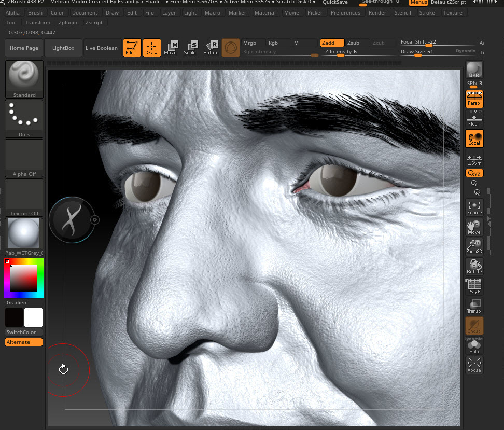Image resolution: width=504 pixels, height=430 pixels.
Task: Toggle Ghost transparency
Action: pos(474,326)
